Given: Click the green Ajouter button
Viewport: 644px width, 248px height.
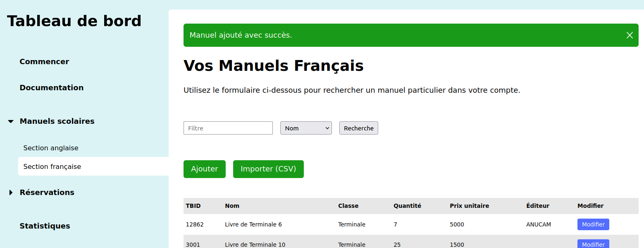Looking at the screenshot, I should point(205,169).
